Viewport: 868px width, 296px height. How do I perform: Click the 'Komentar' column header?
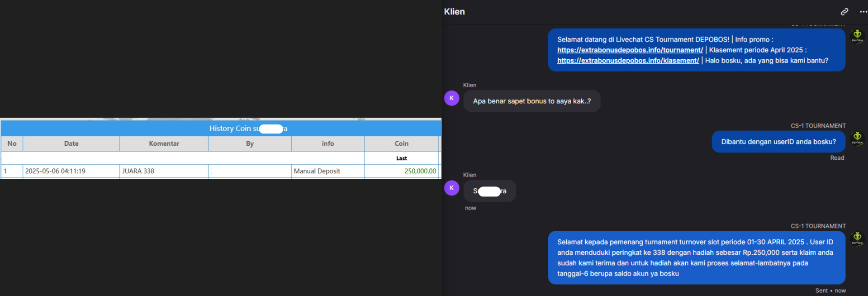click(x=164, y=143)
